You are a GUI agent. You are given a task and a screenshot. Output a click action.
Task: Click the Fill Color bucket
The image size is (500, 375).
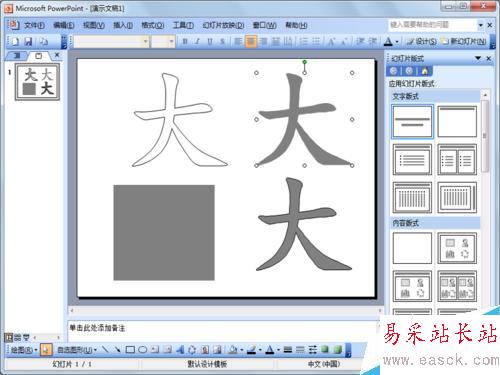233,350
